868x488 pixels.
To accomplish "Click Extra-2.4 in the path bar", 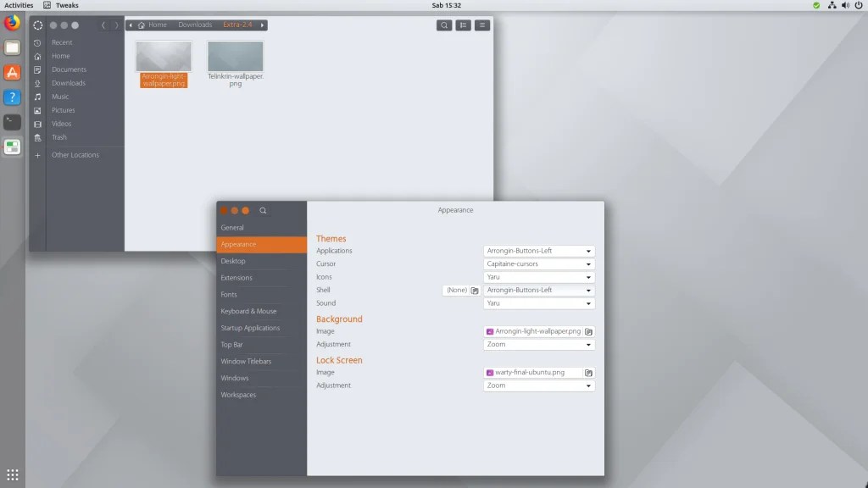I will tap(237, 25).
